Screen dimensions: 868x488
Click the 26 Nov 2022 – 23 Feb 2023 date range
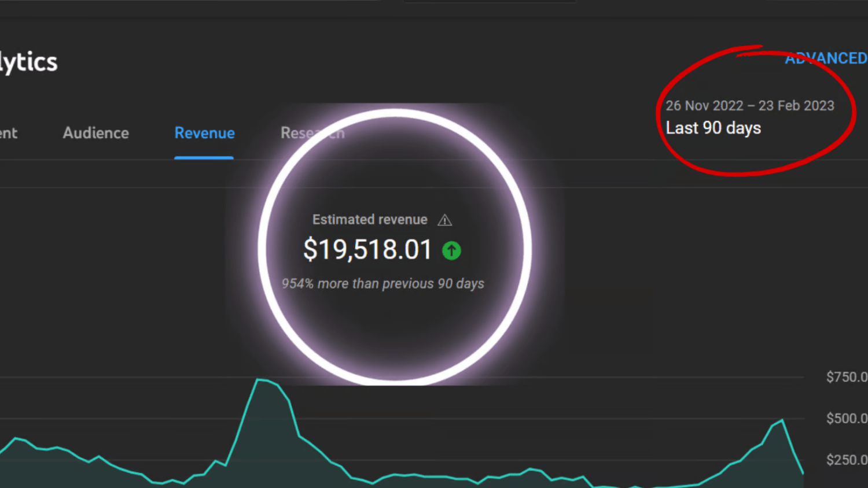point(749,106)
